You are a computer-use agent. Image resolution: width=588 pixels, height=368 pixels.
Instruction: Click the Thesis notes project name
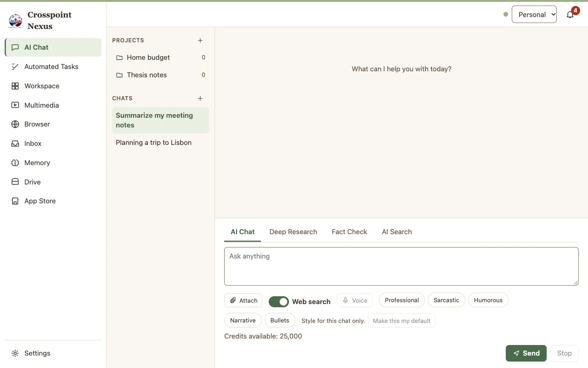[x=147, y=75]
